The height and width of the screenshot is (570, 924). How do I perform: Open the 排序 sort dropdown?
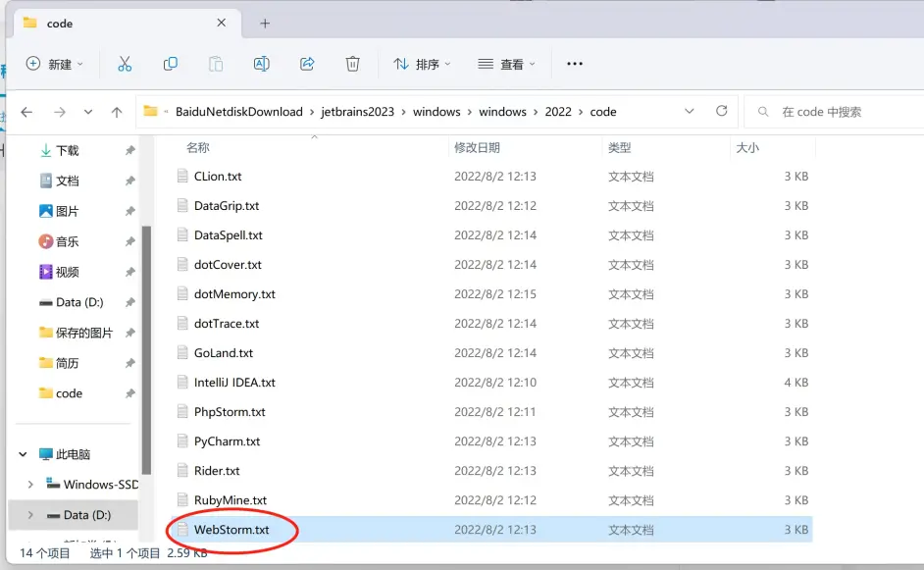(x=422, y=64)
